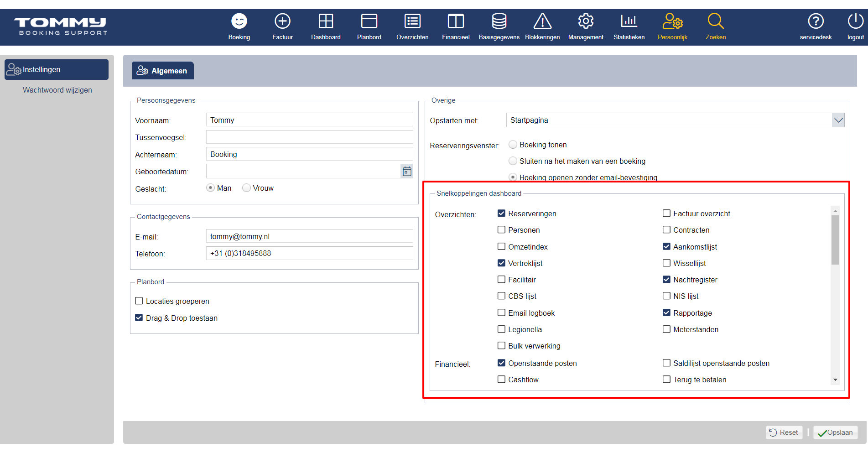Check the CBS lijst checkbox
This screenshot has height=453, width=868.
(501, 296)
